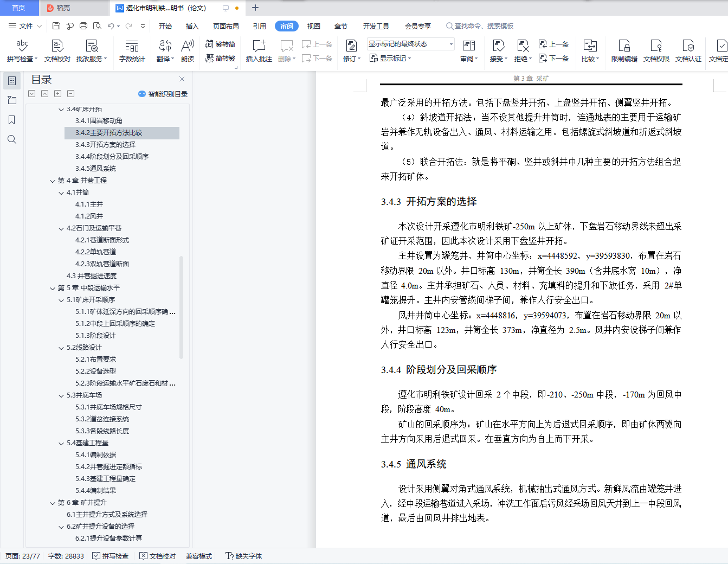
Task: Click the print icon in quick toolbar
Action: click(83, 25)
